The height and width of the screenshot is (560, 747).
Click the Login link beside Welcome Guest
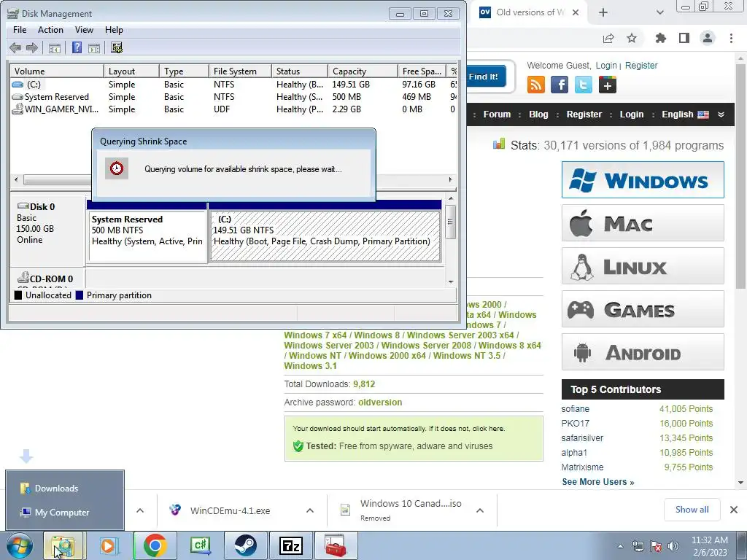point(606,65)
